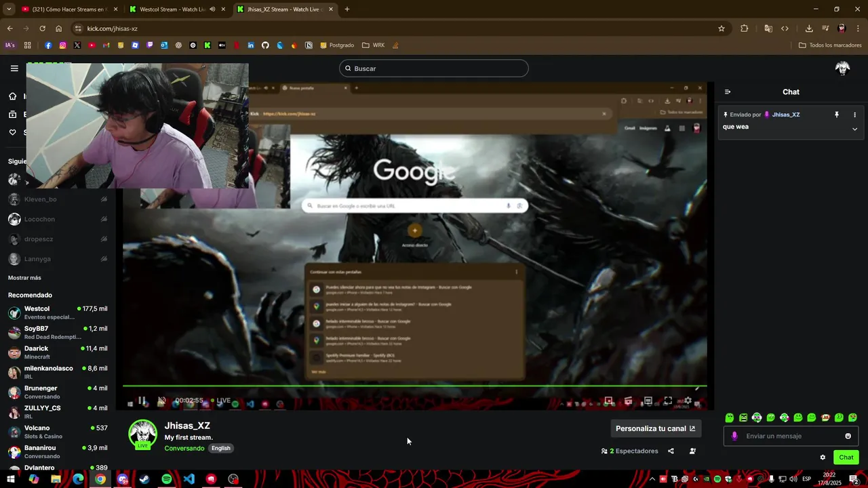Open browser extensions puzzle icon

pyautogui.click(x=745, y=28)
